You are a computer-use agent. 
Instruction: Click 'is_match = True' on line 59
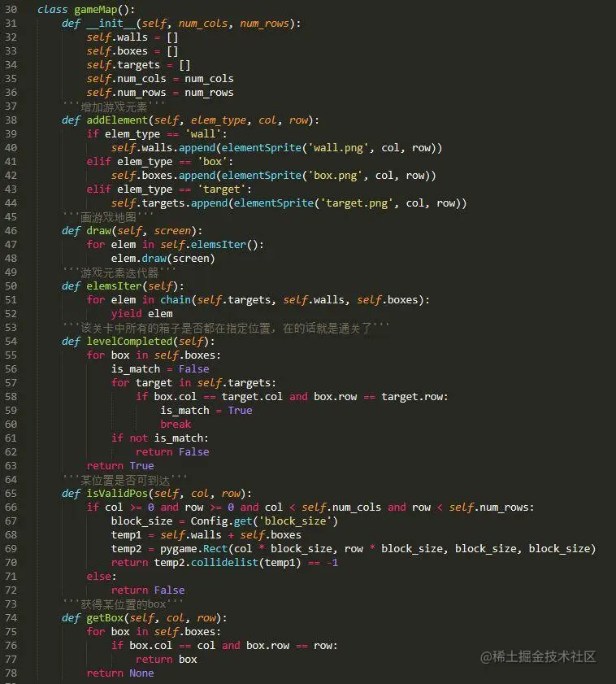[x=206, y=411]
